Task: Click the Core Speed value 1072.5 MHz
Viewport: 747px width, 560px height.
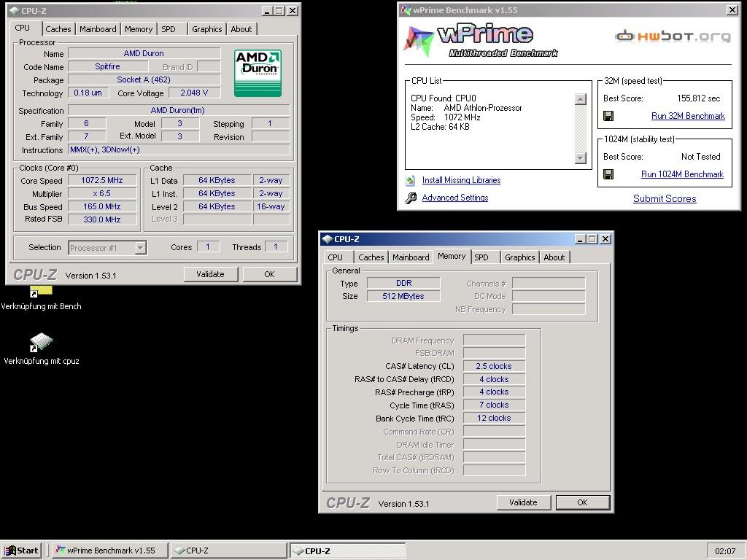Action: (x=102, y=181)
